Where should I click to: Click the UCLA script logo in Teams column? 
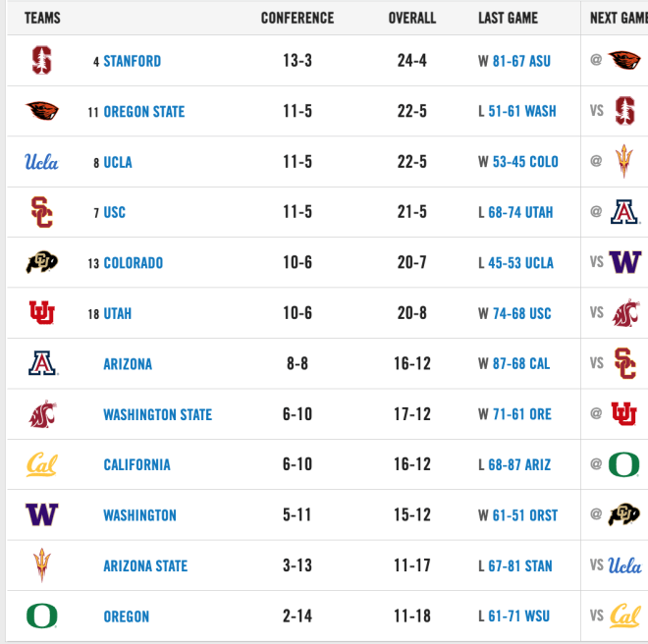(x=41, y=162)
